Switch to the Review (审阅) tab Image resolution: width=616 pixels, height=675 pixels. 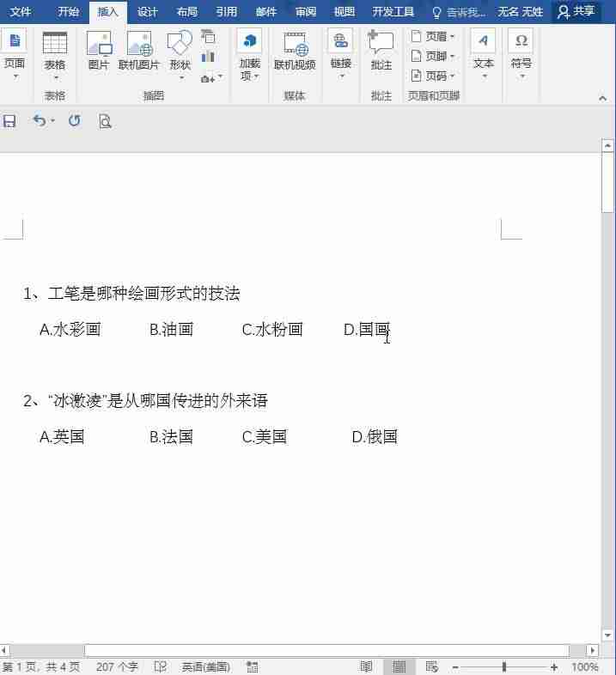tap(305, 12)
